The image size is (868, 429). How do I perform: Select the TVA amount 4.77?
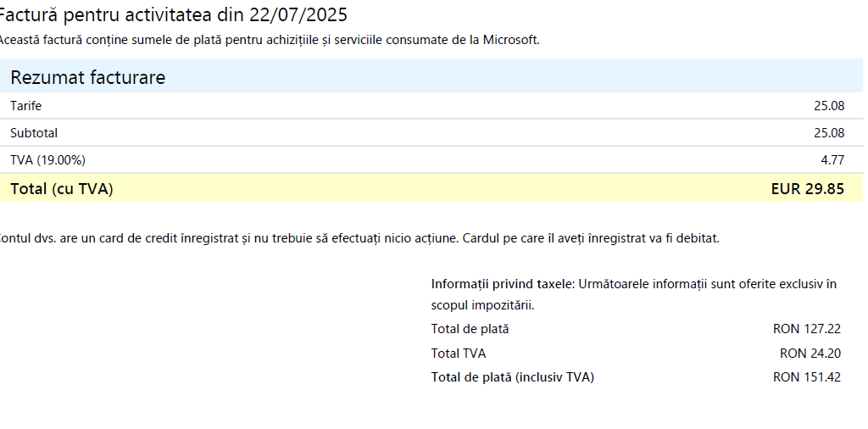832,160
